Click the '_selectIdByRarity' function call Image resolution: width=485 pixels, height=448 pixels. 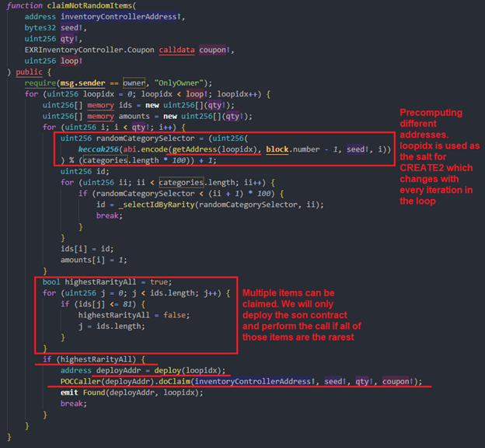(156, 205)
